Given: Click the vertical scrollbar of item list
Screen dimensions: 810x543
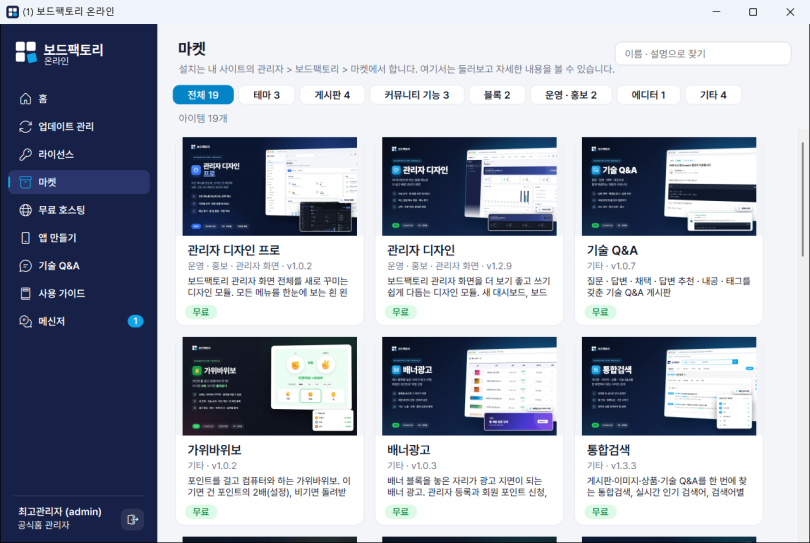Looking at the screenshot, I should [803, 199].
